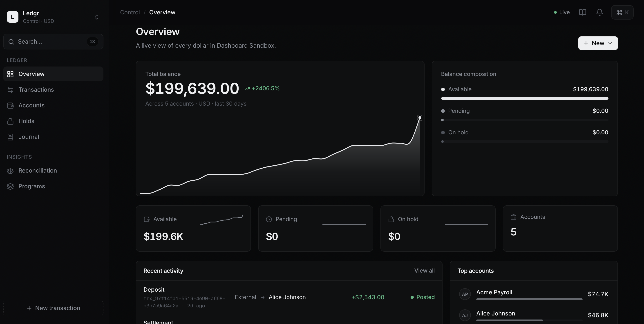The height and width of the screenshot is (324, 644).
Task: Click the Pending $0.00 composition value
Action: [x=600, y=111]
